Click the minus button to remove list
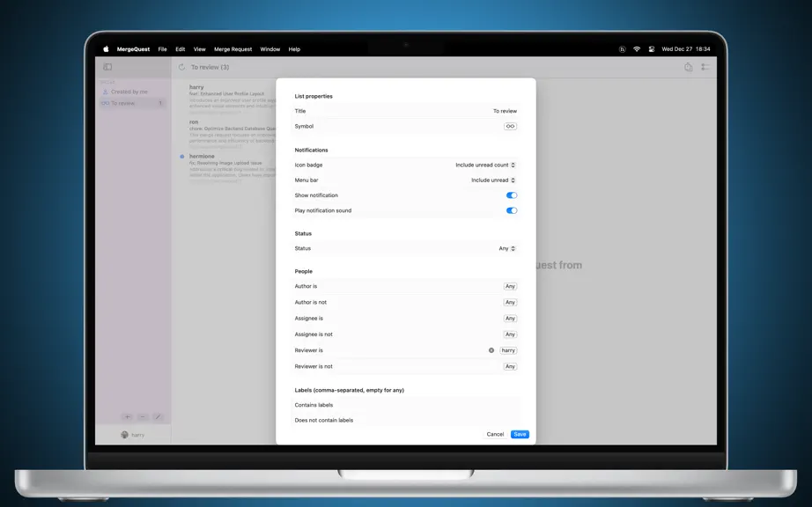Screen dimensions: 812x507 click(143, 416)
